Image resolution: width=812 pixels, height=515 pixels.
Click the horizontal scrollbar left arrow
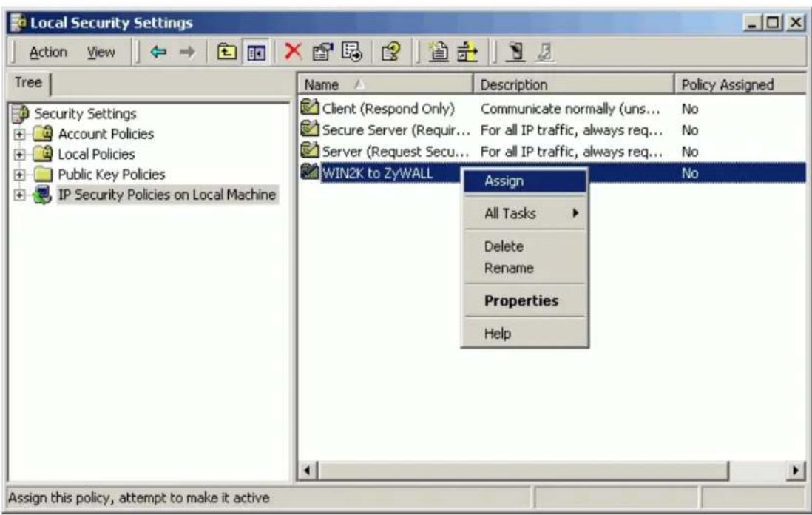click(x=308, y=471)
